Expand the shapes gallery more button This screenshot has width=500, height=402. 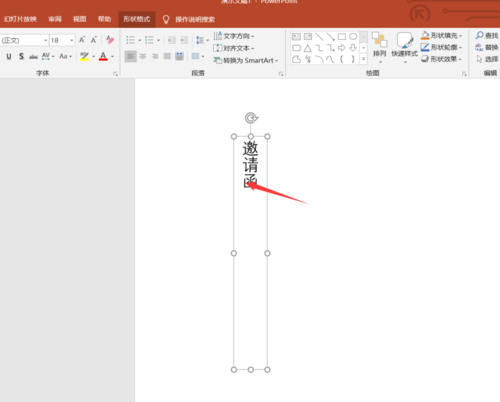pyautogui.click(x=364, y=59)
